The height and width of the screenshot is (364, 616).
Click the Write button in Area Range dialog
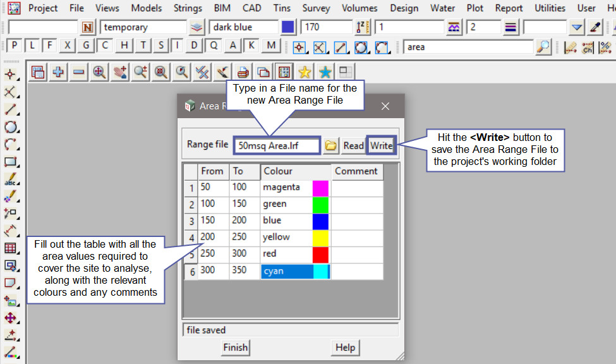[x=381, y=145]
